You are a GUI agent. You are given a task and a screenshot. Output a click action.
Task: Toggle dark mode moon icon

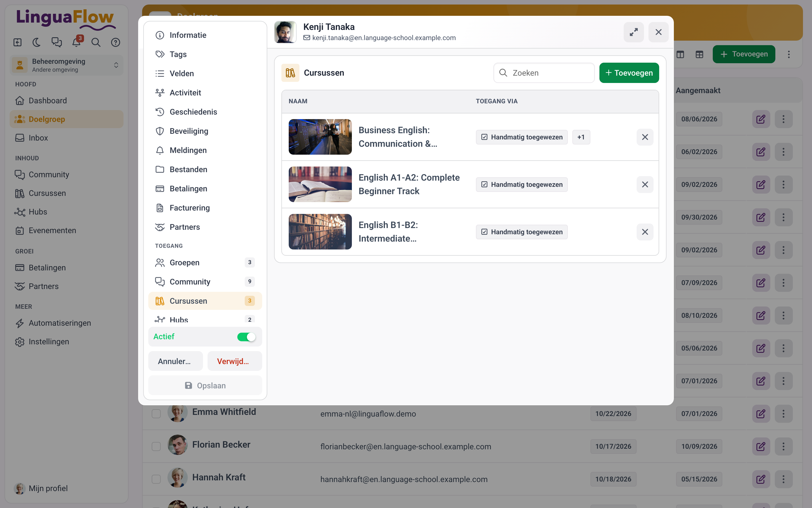pos(37,42)
